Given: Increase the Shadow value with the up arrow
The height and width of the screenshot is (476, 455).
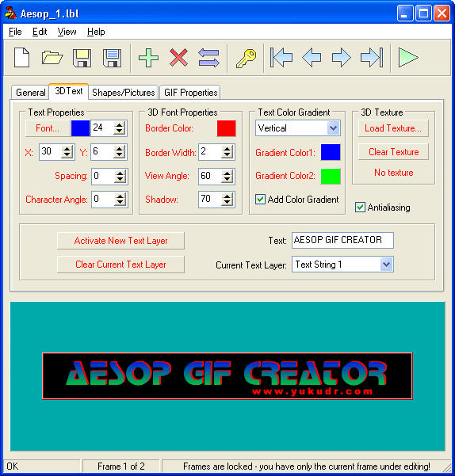Looking at the screenshot, I should click(x=227, y=196).
